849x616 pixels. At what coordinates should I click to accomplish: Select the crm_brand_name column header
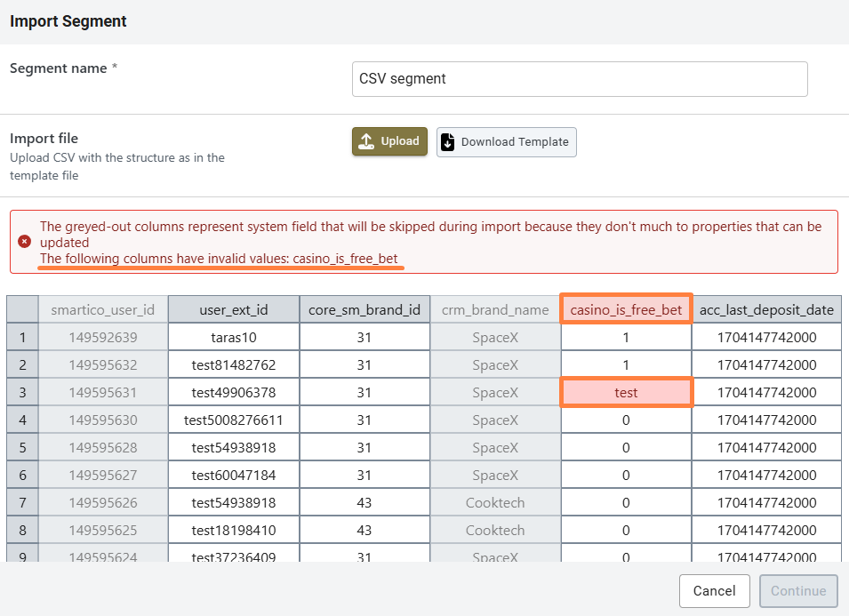(495, 309)
